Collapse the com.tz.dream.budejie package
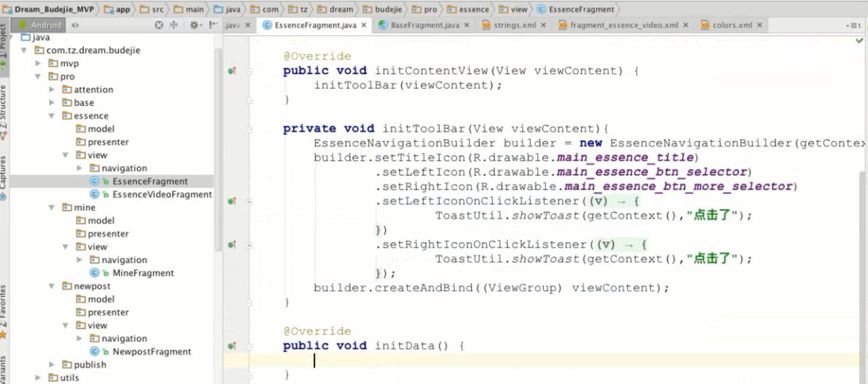The height and width of the screenshot is (384, 868). click(24, 50)
